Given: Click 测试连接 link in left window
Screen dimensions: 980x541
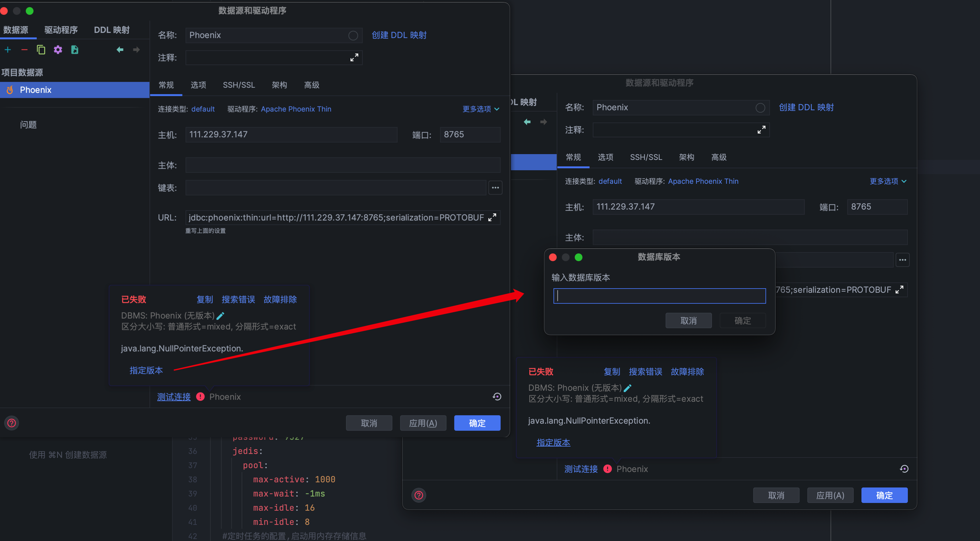Looking at the screenshot, I should pos(174,397).
